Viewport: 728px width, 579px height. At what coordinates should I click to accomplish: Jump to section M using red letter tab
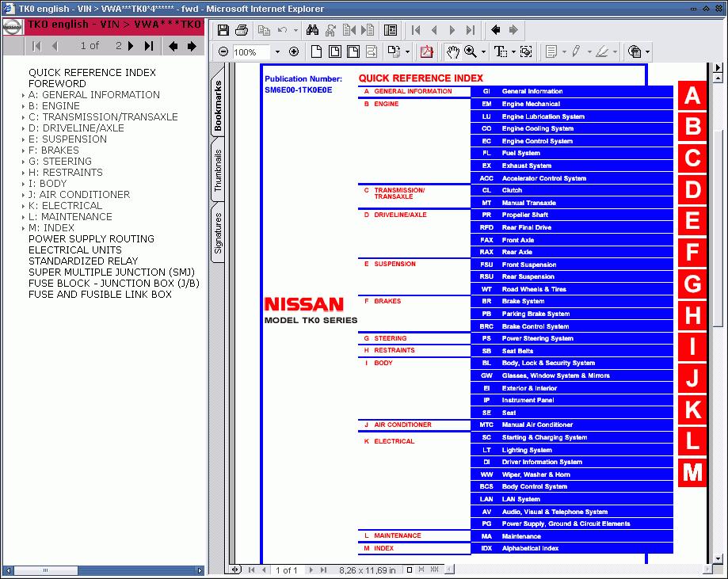[692, 473]
